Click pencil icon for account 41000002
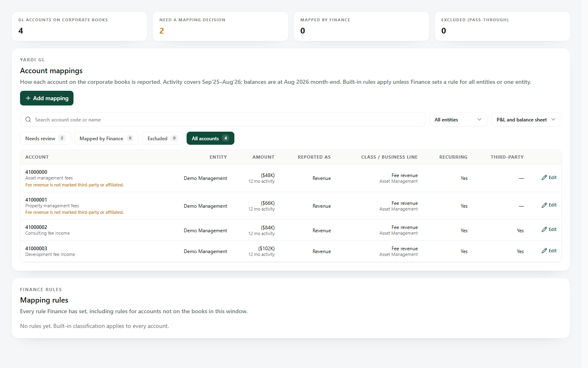Image resolution: width=588 pixels, height=368 pixels. pyautogui.click(x=544, y=230)
